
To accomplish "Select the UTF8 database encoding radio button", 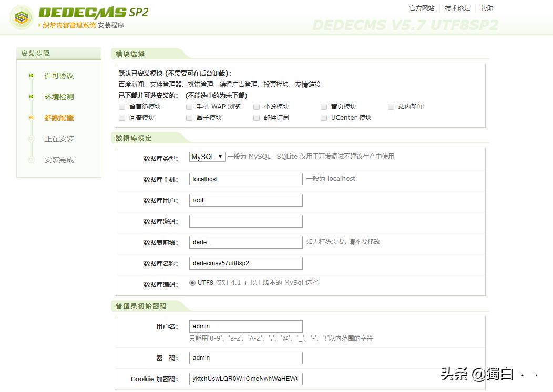I will pos(193,284).
